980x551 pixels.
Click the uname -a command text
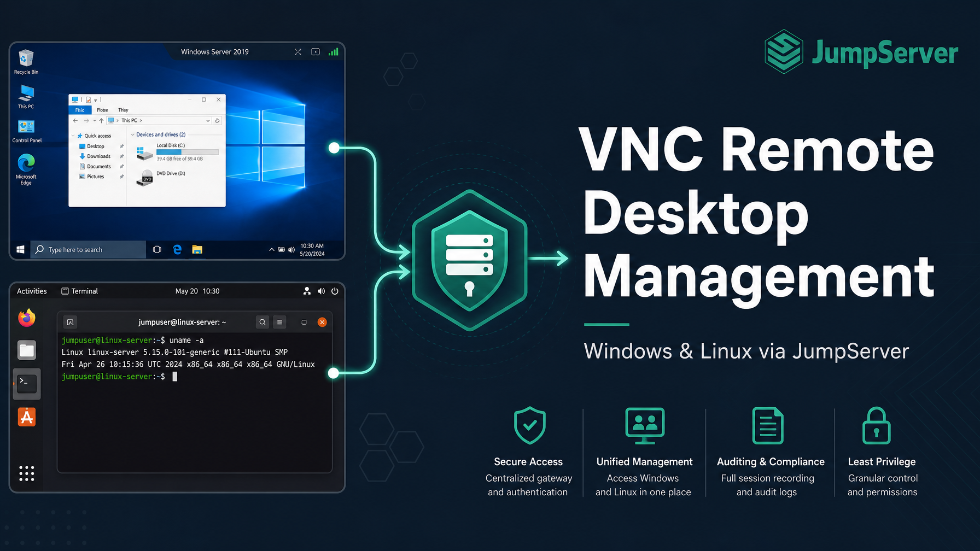click(186, 340)
